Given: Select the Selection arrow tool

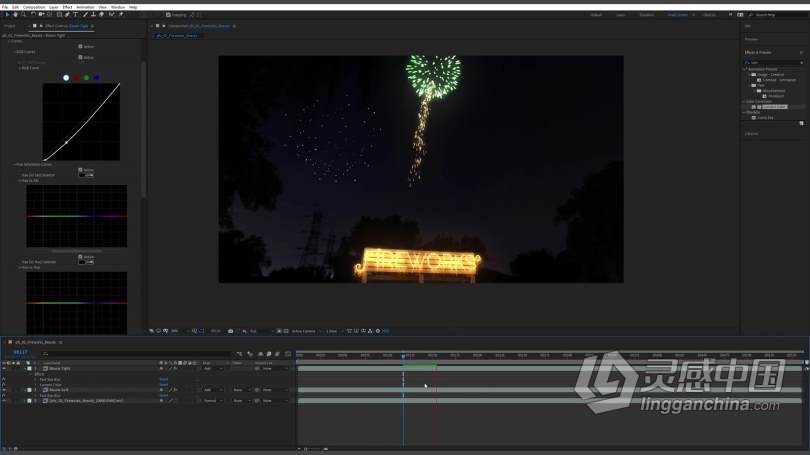Looking at the screenshot, I should click(x=7, y=15).
